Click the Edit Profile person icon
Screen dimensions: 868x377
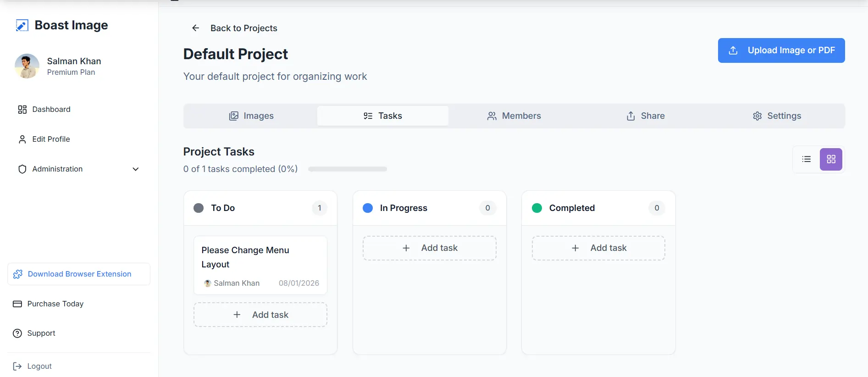click(x=22, y=139)
